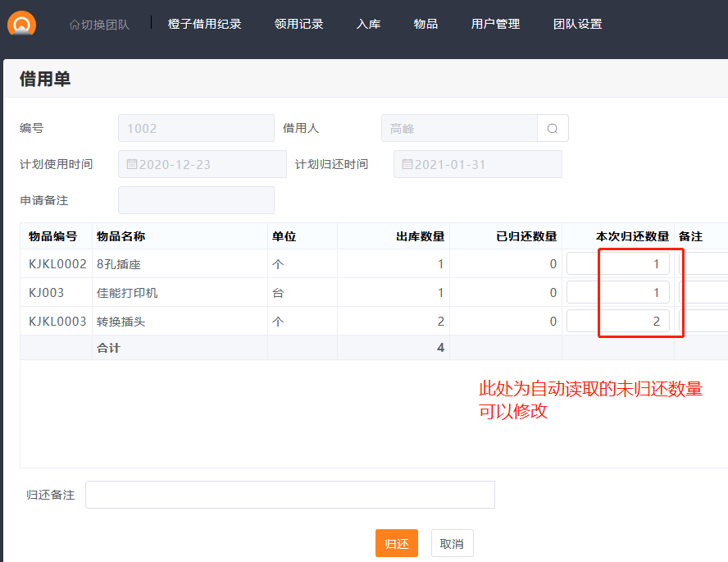
Task: Click the 取消 button
Action: pos(452,544)
